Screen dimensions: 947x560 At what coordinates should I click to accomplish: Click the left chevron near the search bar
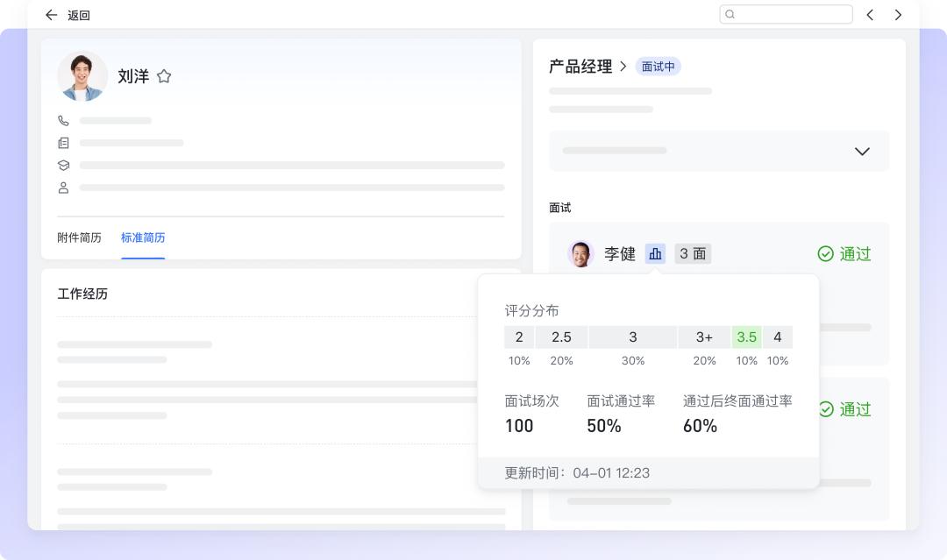[869, 14]
